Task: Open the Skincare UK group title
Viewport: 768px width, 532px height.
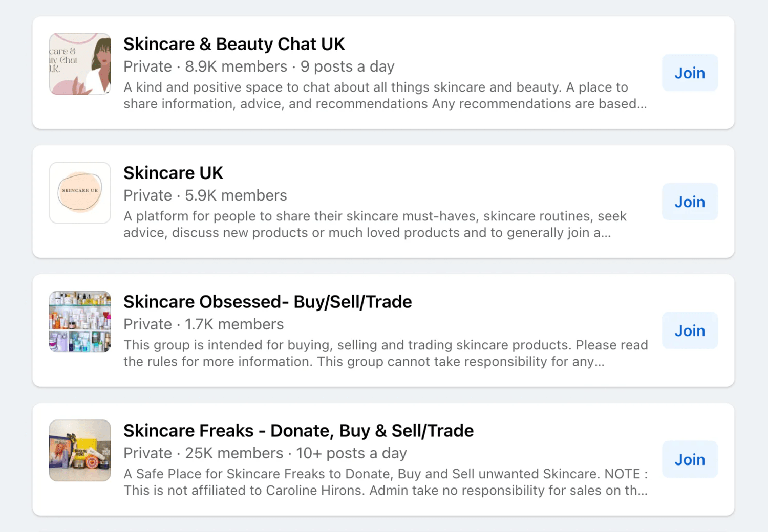Action: click(x=173, y=173)
